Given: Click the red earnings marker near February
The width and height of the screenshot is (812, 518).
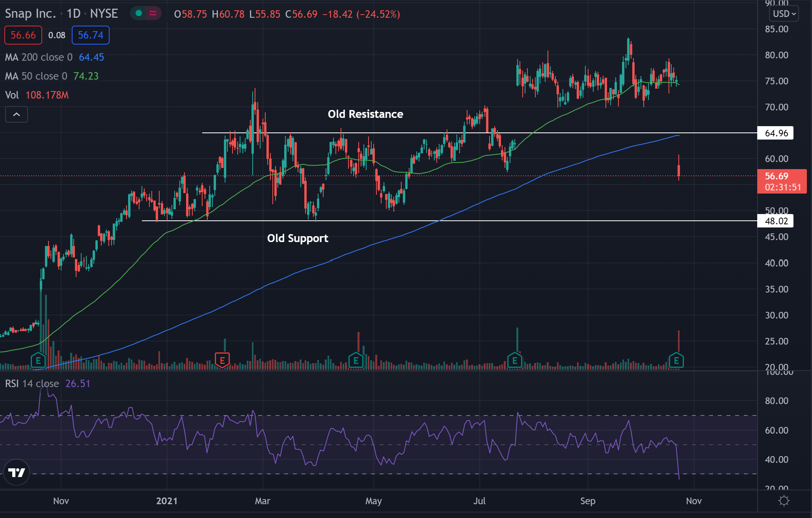Looking at the screenshot, I should (x=222, y=360).
